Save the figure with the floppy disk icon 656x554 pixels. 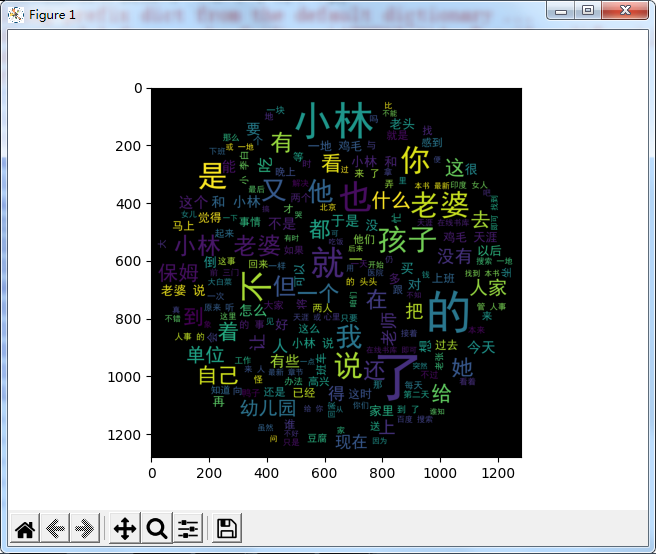(x=227, y=529)
